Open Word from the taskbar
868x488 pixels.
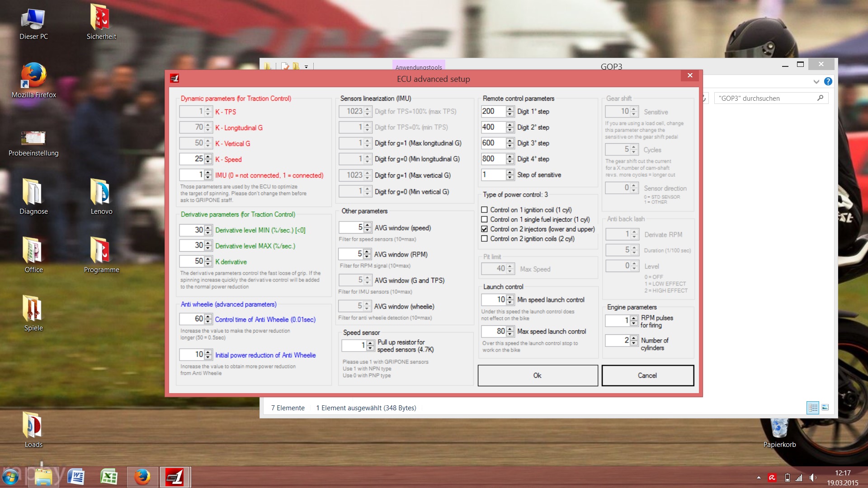tap(76, 477)
